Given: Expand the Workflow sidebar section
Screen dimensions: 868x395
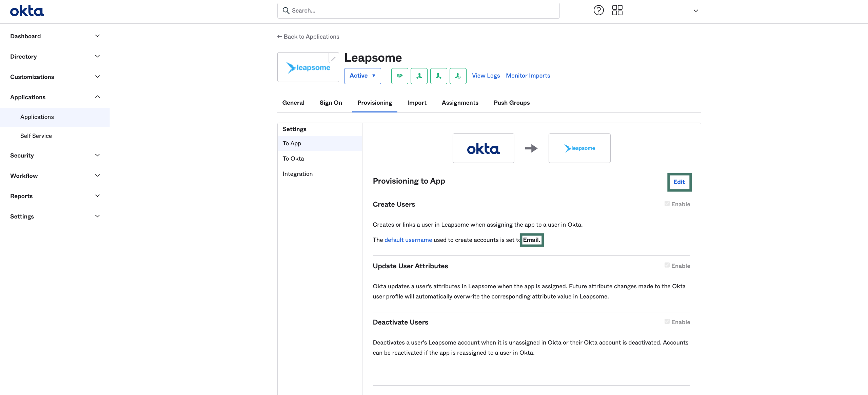Looking at the screenshot, I should (97, 176).
